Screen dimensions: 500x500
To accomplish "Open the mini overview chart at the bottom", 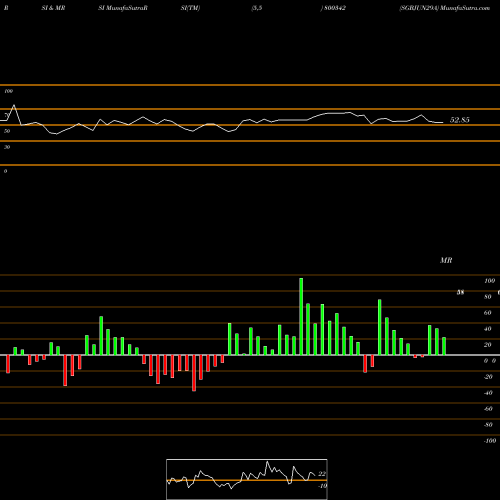I will coord(247,479).
